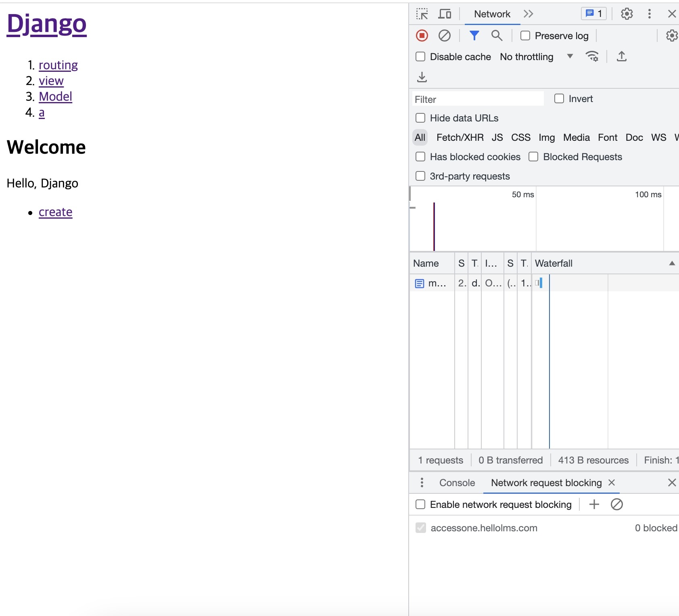Screen dimensions: 679x616
Task: Click the request's document icon
Action: (420, 283)
